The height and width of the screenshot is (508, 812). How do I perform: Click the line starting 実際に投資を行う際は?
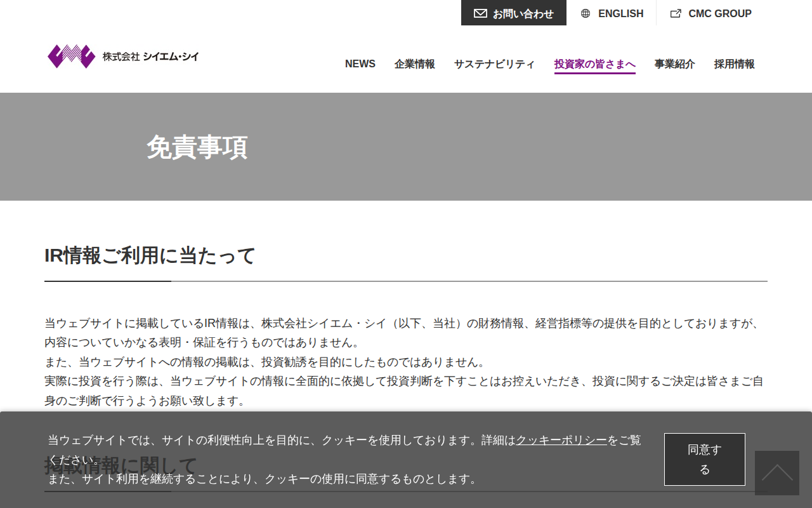tap(404, 382)
